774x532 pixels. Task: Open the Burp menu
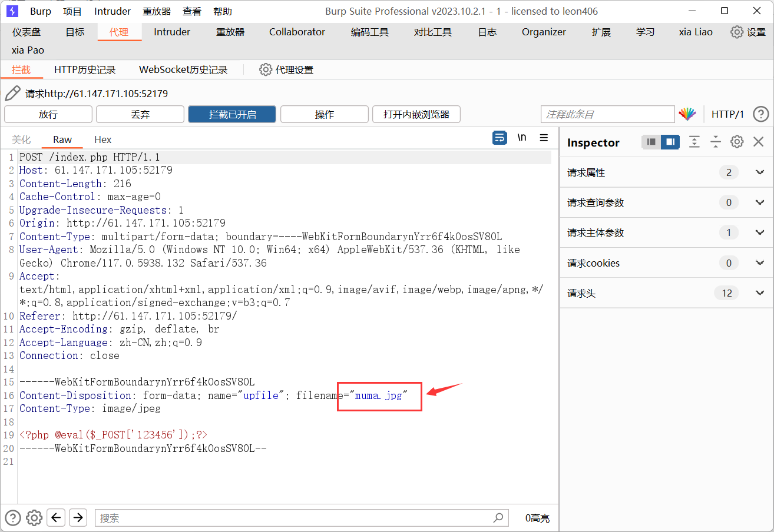click(41, 11)
